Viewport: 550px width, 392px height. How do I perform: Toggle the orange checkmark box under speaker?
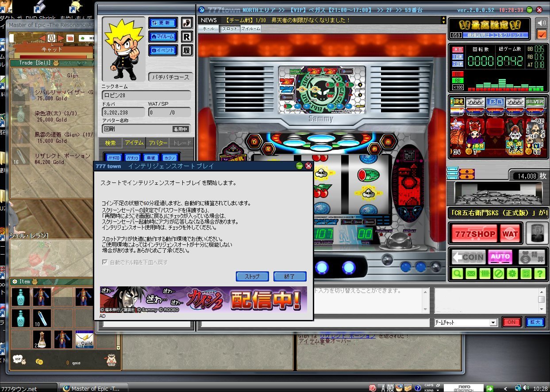pyautogui.click(x=541, y=34)
